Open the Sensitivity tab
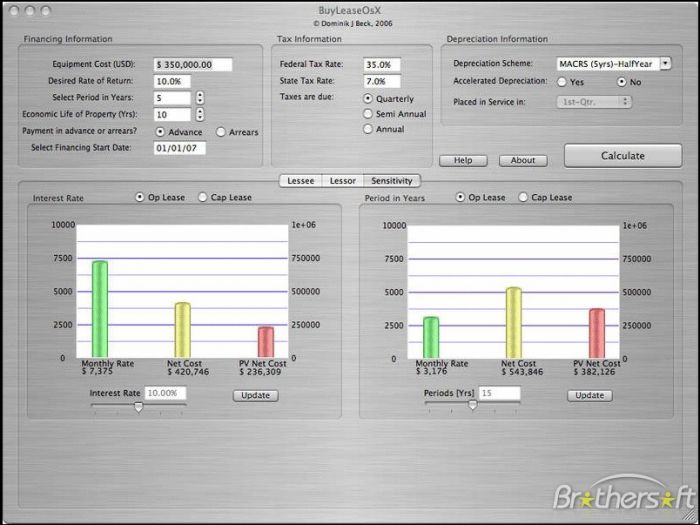700x525 pixels. pyautogui.click(x=392, y=181)
